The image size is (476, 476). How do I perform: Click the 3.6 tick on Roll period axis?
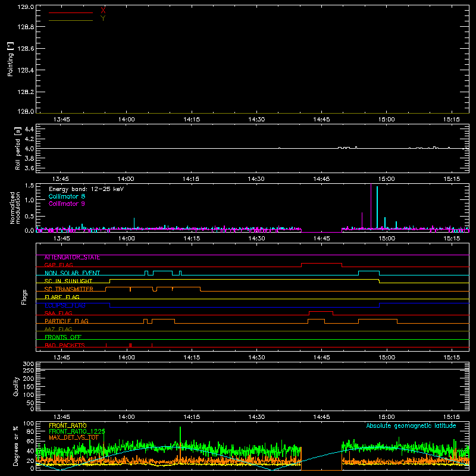29,168
